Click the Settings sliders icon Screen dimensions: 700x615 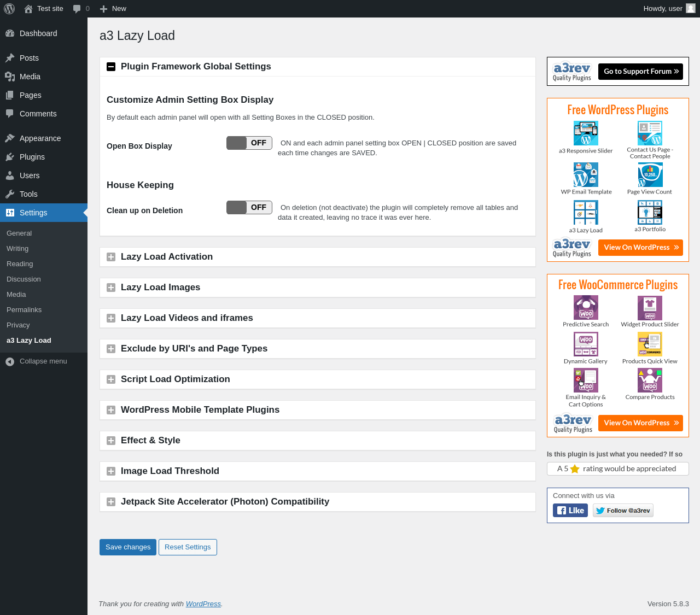tap(10, 213)
